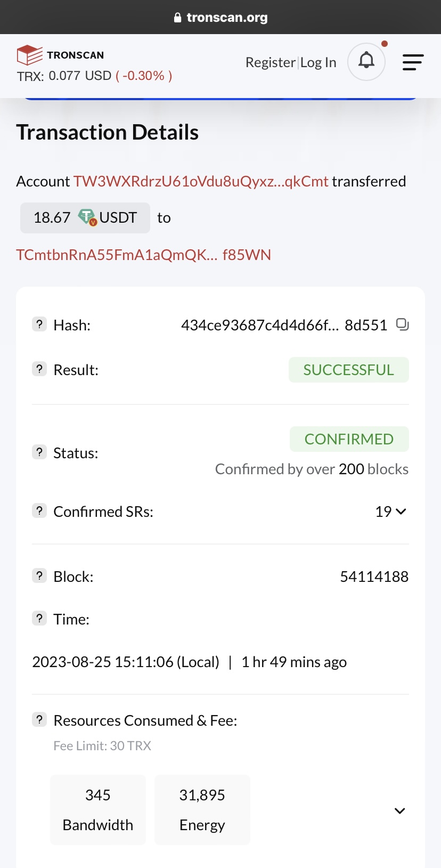Click the Tronscan logo icon
441x868 pixels.
(30, 54)
